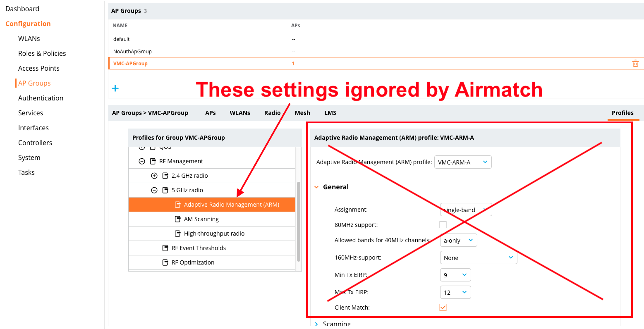
Task: Delete VMC-APGroup using the trash icon
Action: click(x=635, y=63)
